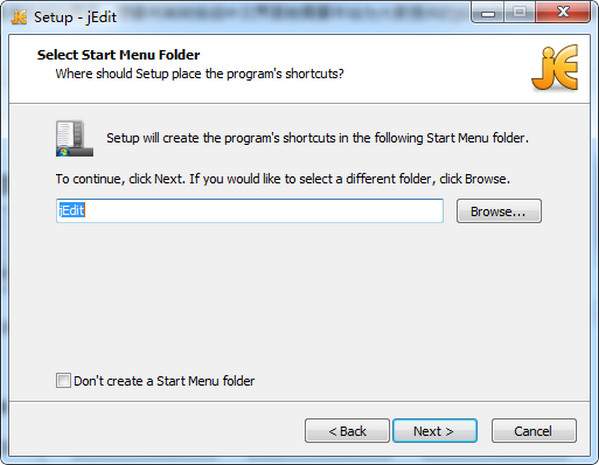This screenshot has height=465, width=599.
Task: Click the large jEdit logo in the header
Action: (x=555, y=68)
